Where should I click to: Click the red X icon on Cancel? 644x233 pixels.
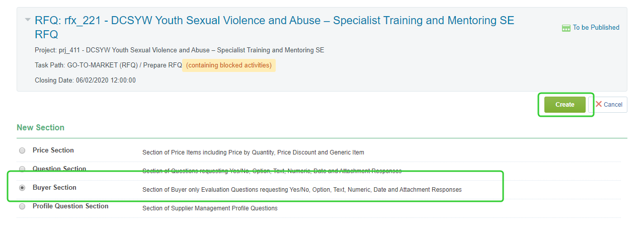[598, 104]
